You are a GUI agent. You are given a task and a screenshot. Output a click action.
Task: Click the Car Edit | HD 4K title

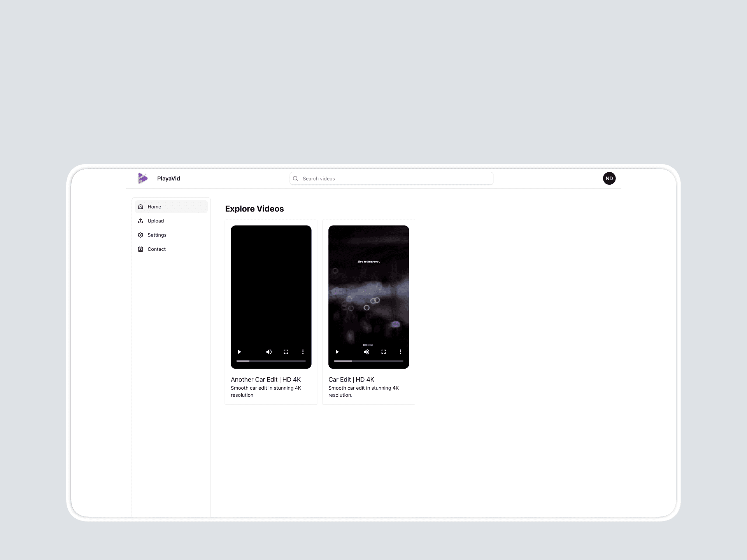point(351,380)
